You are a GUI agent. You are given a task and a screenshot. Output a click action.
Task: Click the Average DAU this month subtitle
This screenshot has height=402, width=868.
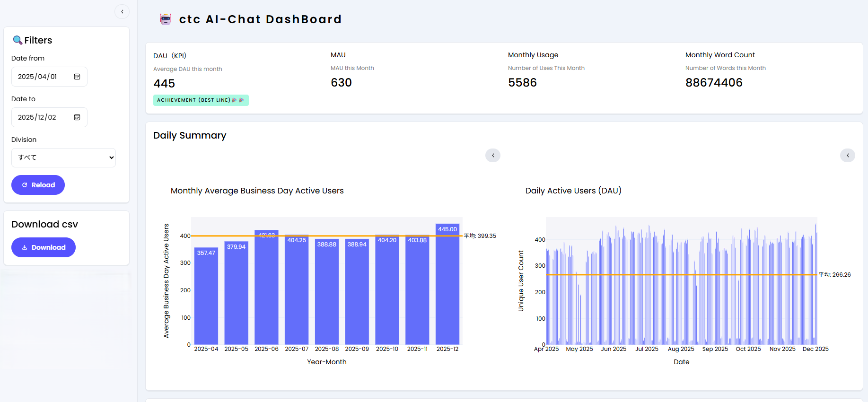[188, 69]
